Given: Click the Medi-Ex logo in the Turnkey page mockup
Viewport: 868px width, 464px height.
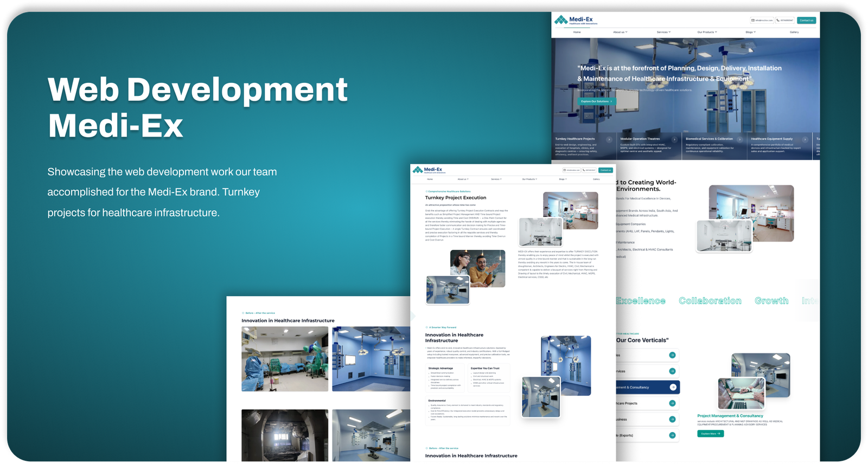Looking at the screenshot, I should [x=429, y=170].
